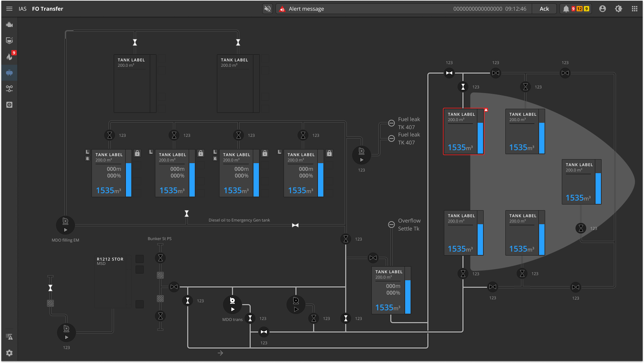The height and width of the screenshot is (363, 644).
Task: Click the arrow at the bottom pipe line
Action: pyautogui.click(x=220, y=353)
